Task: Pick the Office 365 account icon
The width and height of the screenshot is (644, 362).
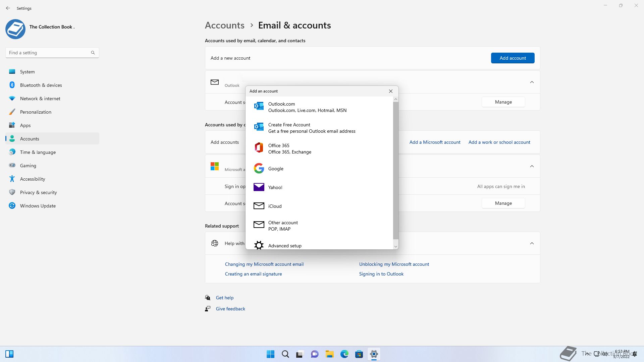Action: click(259, 147)
